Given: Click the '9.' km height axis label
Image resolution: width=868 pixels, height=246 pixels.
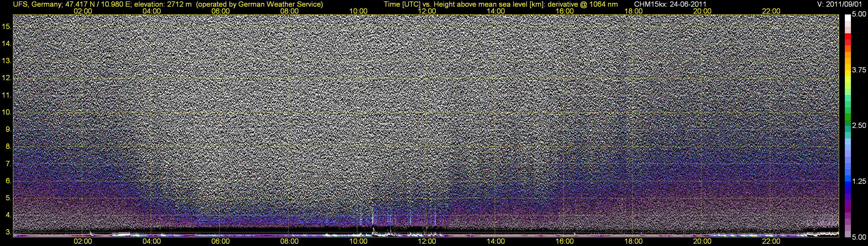Looking at the screenshot, I should click(x=8, y=129).
